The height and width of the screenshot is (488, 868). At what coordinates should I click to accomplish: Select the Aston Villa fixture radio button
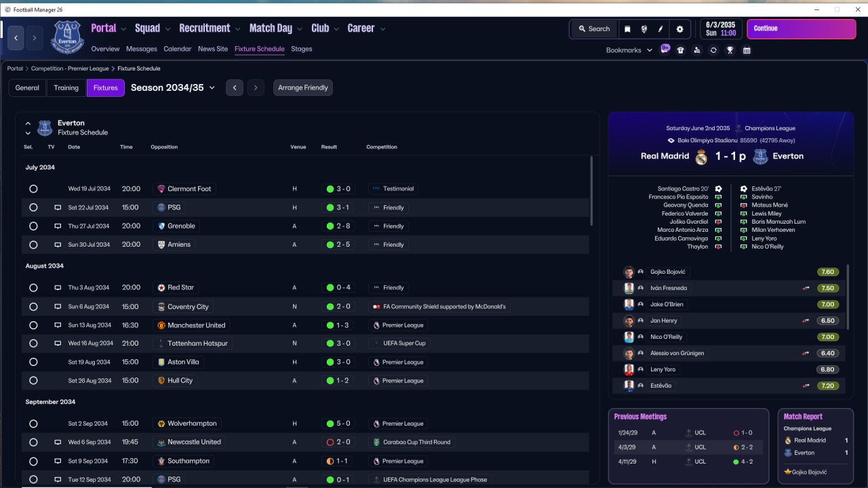click(33, 363)
